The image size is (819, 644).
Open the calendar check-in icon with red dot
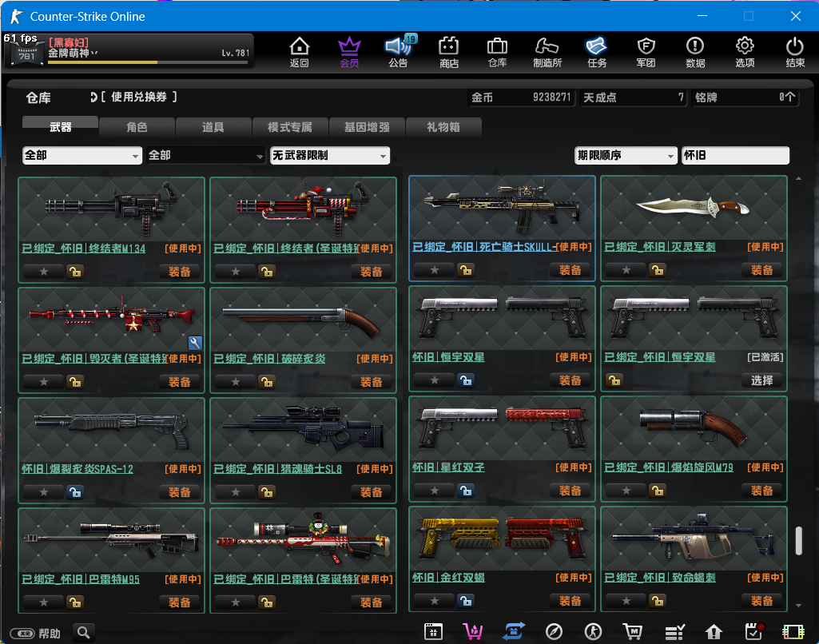[x=754, y=631]
